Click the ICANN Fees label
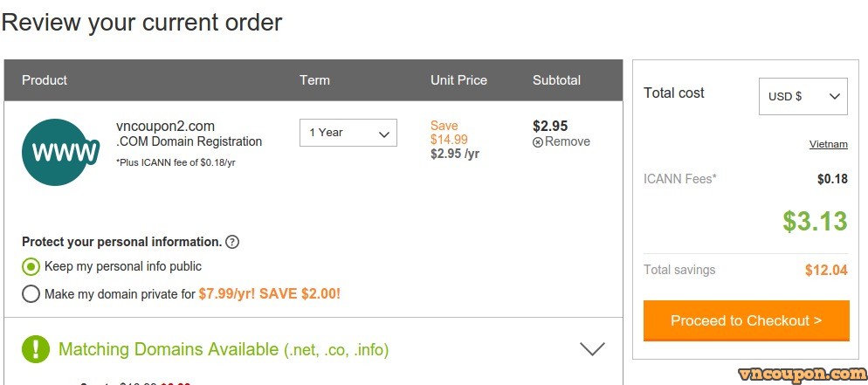 pos(680,179)
